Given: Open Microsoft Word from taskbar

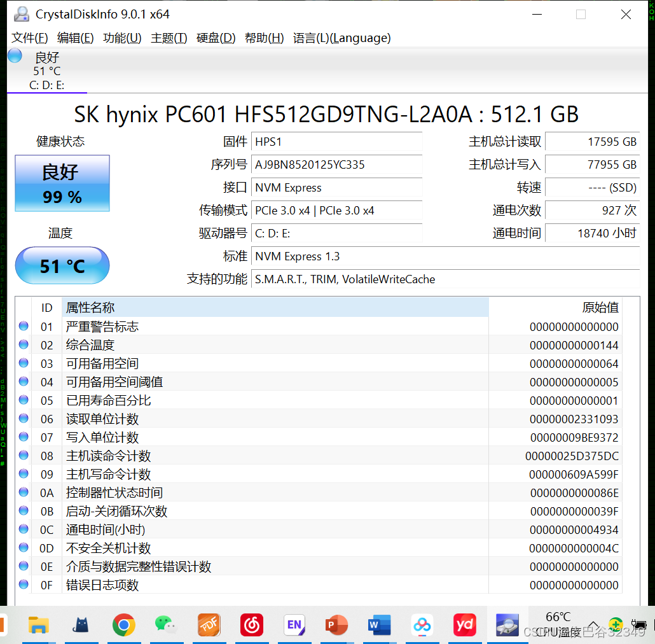Looking at the screenshot, I should point(379,625).
